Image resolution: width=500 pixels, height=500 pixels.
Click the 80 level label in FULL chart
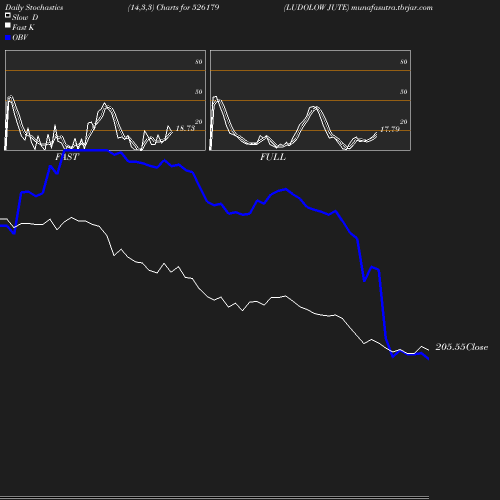coord(404,62)
